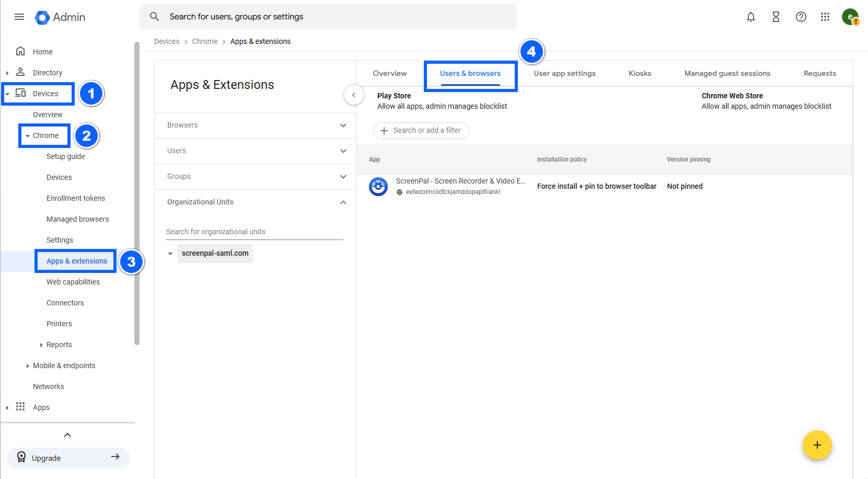The width and height of the screenshot is (868, 479).
Task: Collapse the Devices section arrow
Action: [7, 94]
